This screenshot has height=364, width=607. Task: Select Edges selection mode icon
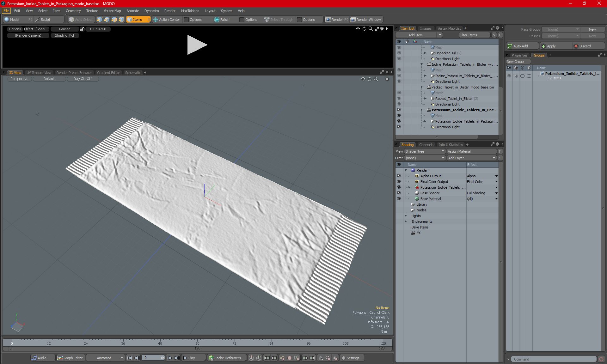click(x=107, y=20)
